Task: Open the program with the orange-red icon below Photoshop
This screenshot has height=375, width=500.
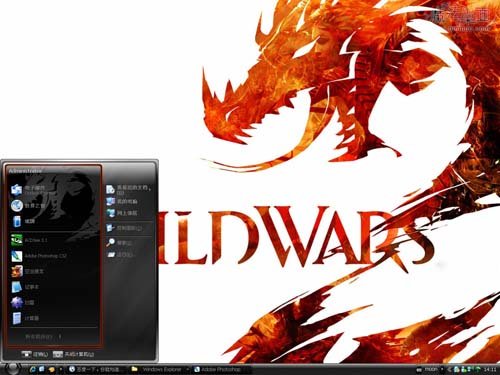Action: point(53,271)
